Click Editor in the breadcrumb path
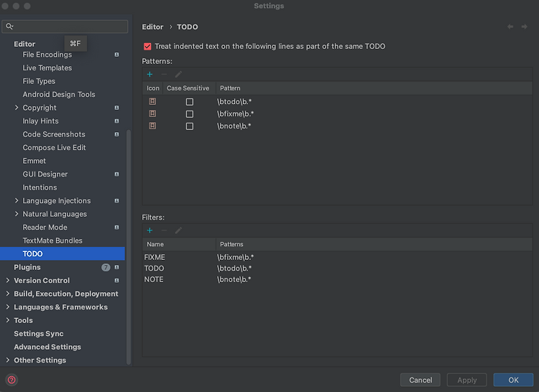Viewport: 539px width, 392px height. point(152,27)
